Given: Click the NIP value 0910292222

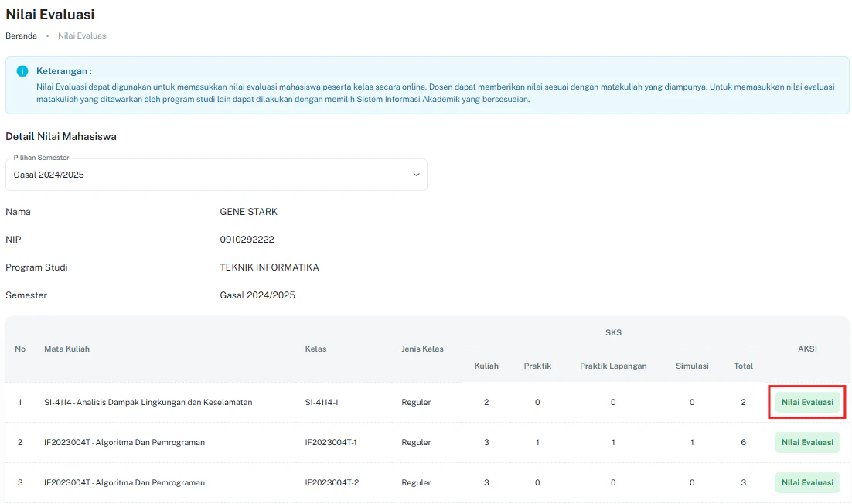Looking at the screenshot, I should click(x=247, y=240).
